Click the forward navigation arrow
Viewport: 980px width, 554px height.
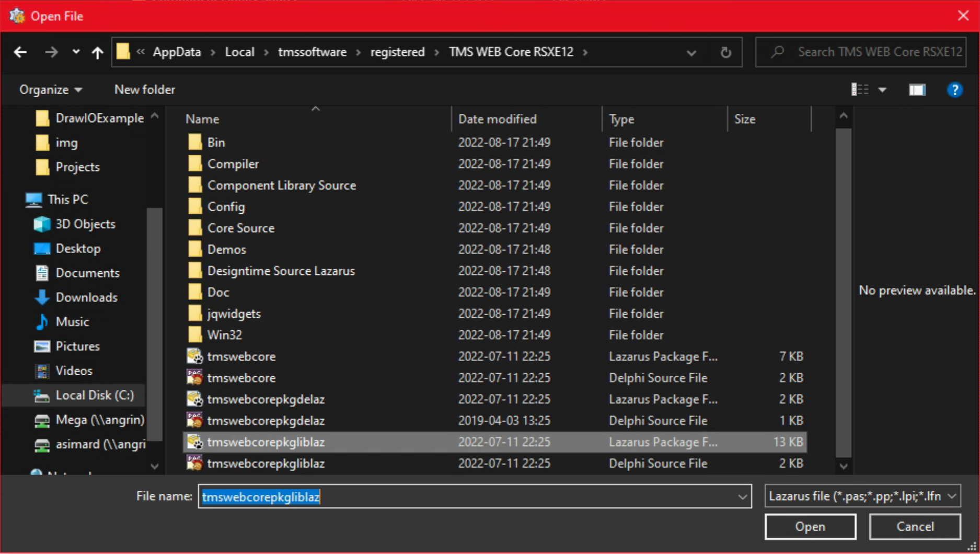(51, 52)
